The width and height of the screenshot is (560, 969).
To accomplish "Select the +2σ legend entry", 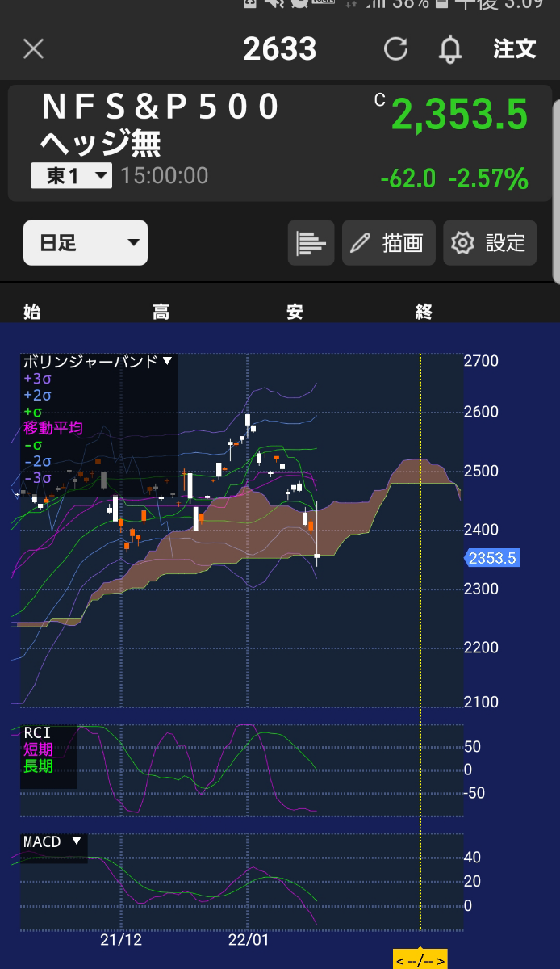I will click(37, 395).
